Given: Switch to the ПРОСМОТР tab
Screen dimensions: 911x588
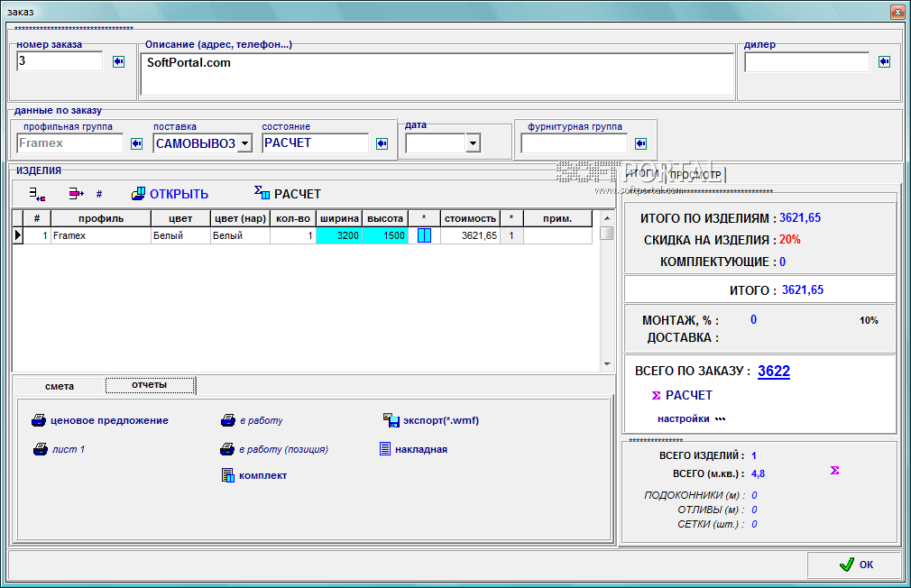Looking at the screenshot, I should (x=695, y=175).
